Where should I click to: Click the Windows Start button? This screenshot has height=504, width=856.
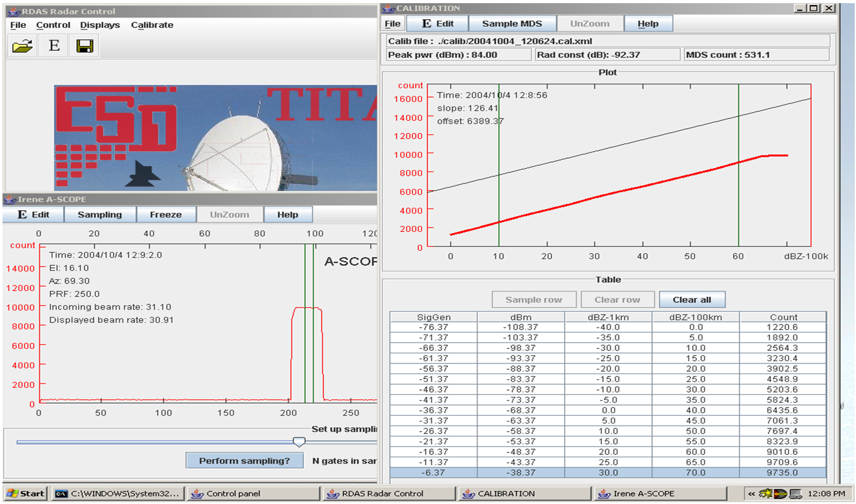pyautogui.click(x=25, y=493)
